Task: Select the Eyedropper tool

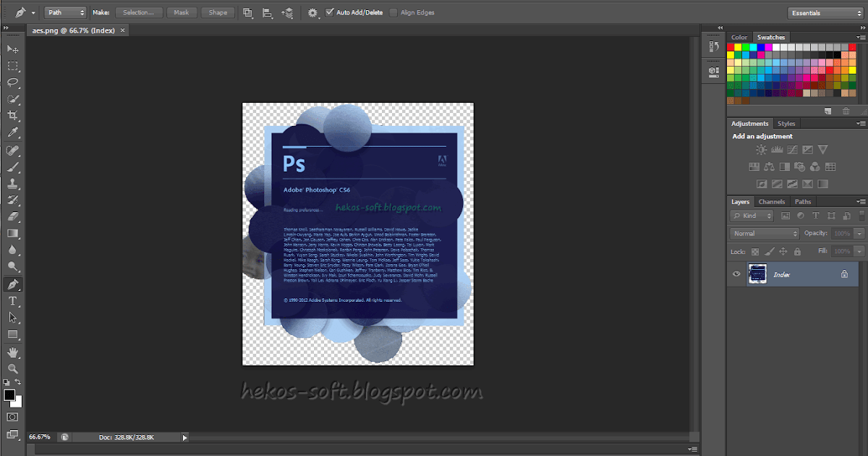Action: point(13,132)
